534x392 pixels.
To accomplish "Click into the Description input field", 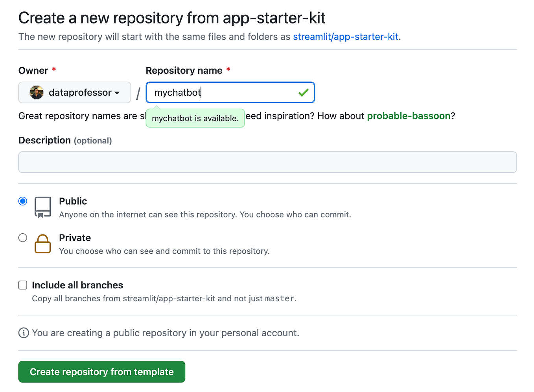I will (267, 162).
